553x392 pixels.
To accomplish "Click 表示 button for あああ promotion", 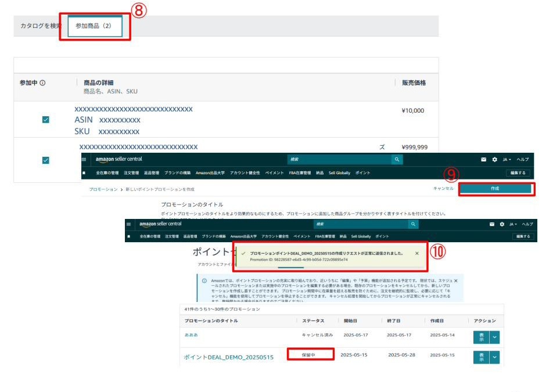I will coord(481,337).
